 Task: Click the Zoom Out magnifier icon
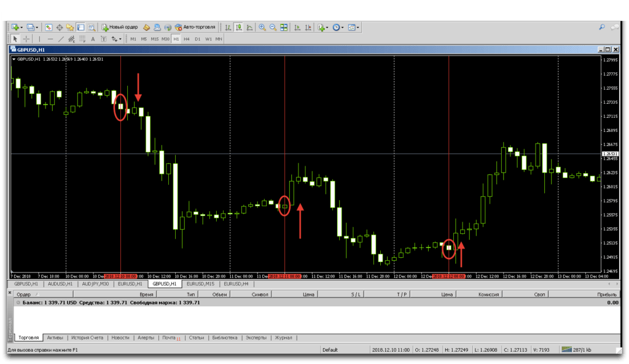click(273, 28)
